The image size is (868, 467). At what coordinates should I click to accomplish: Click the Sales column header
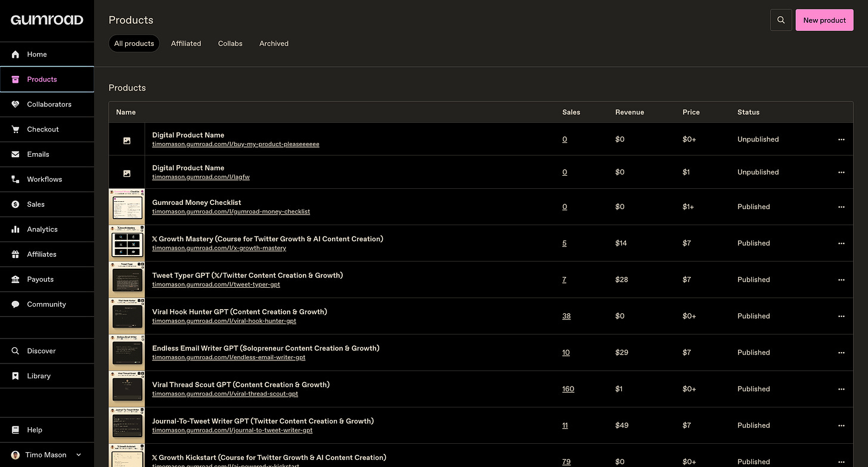click(571, 112)
